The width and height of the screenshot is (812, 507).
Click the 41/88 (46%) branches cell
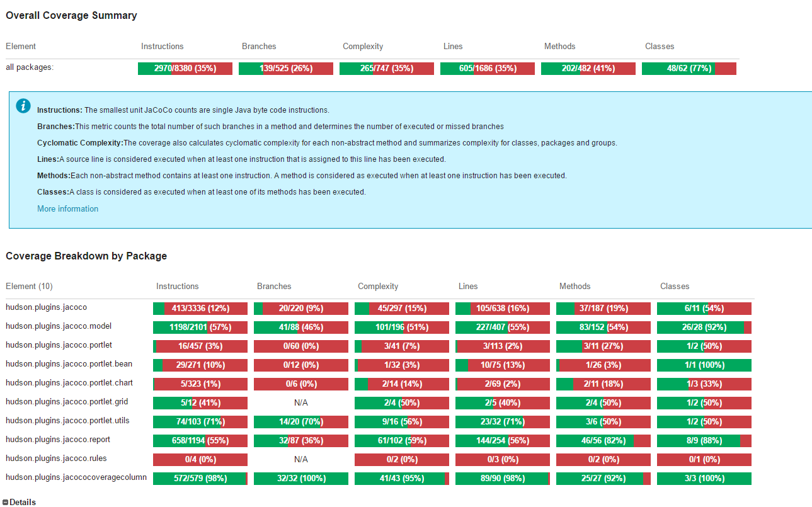point(301,328)
